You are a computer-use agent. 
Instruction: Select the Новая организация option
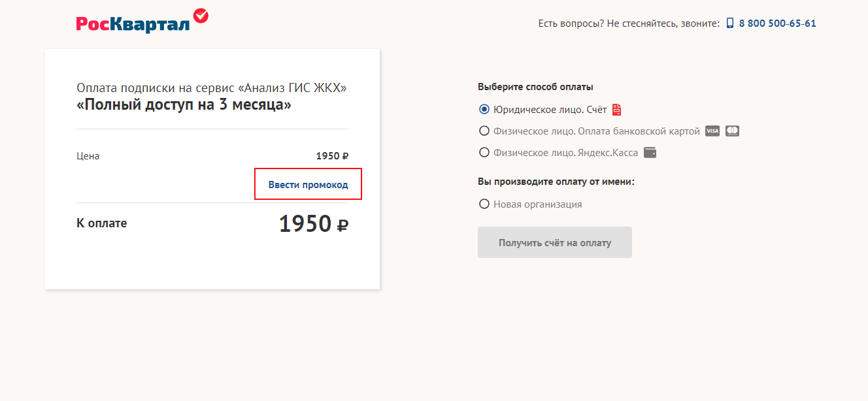coord(484,204)
